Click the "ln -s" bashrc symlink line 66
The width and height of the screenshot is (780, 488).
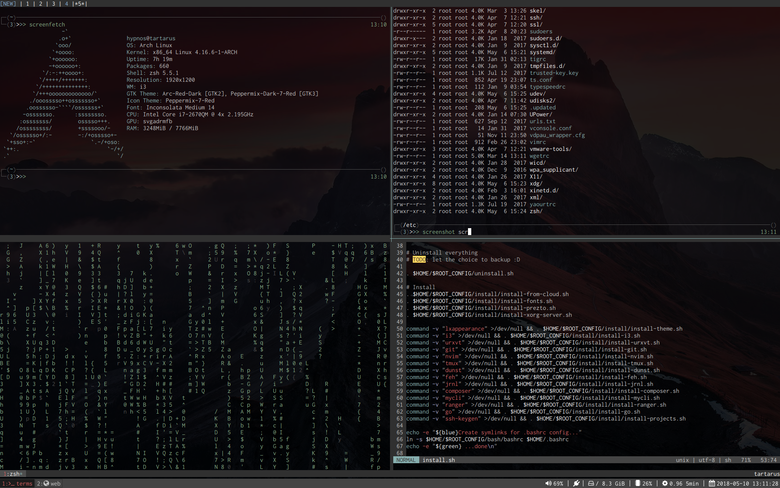click(x=488, y=440)
